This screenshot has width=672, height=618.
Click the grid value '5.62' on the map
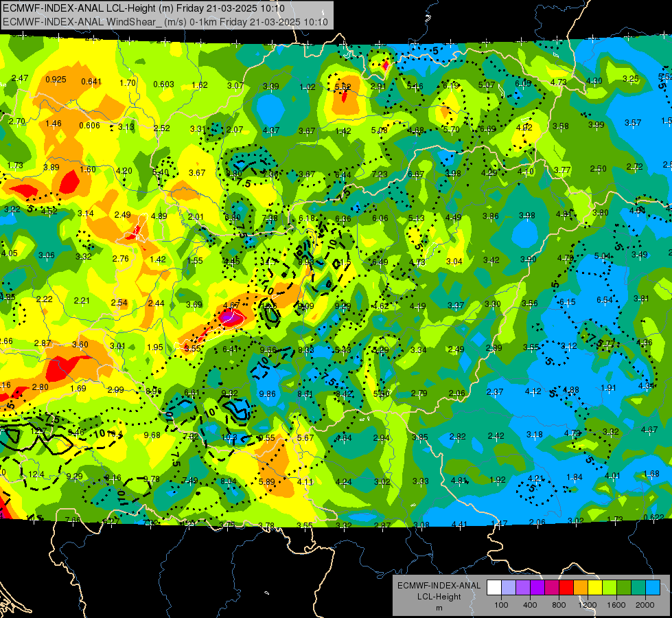tap(343, 87)
